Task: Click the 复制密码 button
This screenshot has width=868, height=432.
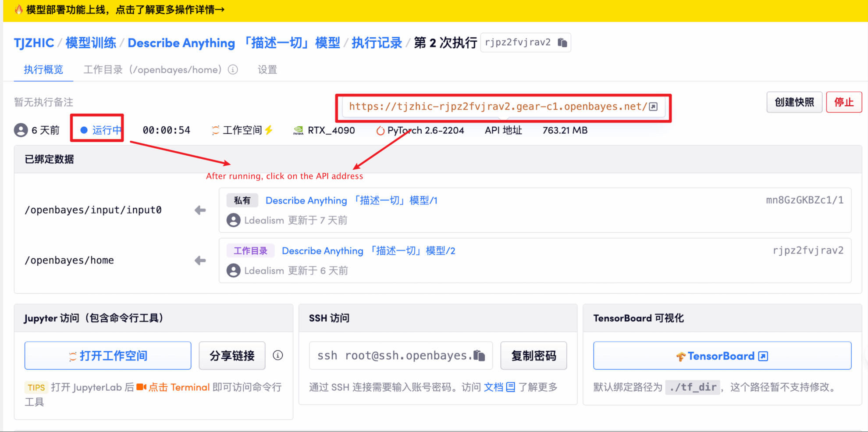Action: pyautogui.click(x=534, y=356)
